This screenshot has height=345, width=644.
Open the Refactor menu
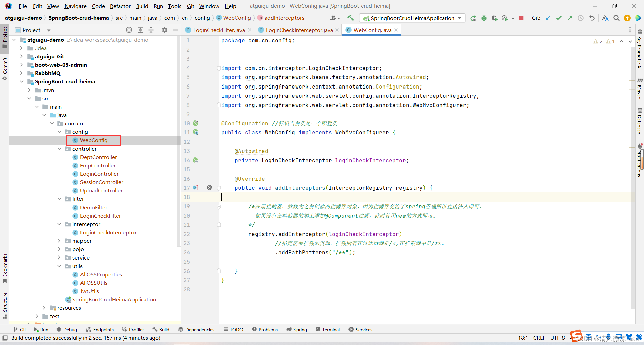[x=120, y=6]
